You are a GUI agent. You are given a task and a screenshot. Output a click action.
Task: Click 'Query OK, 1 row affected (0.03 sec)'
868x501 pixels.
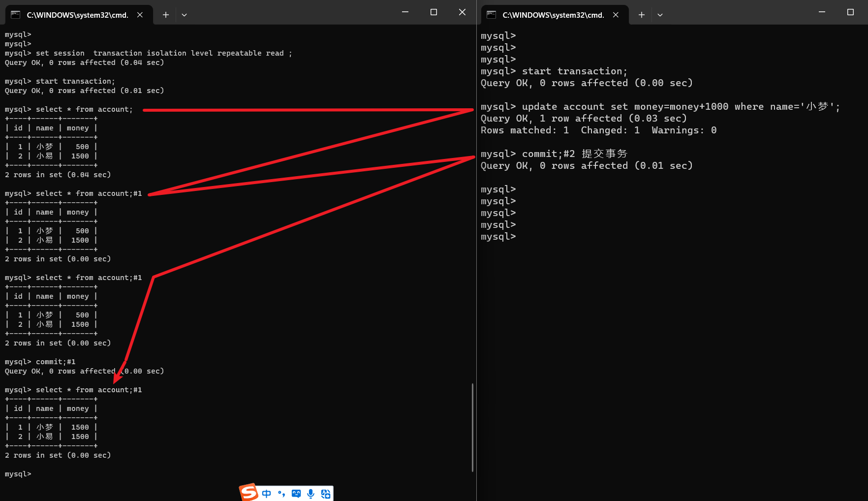[x=584, y=119]
